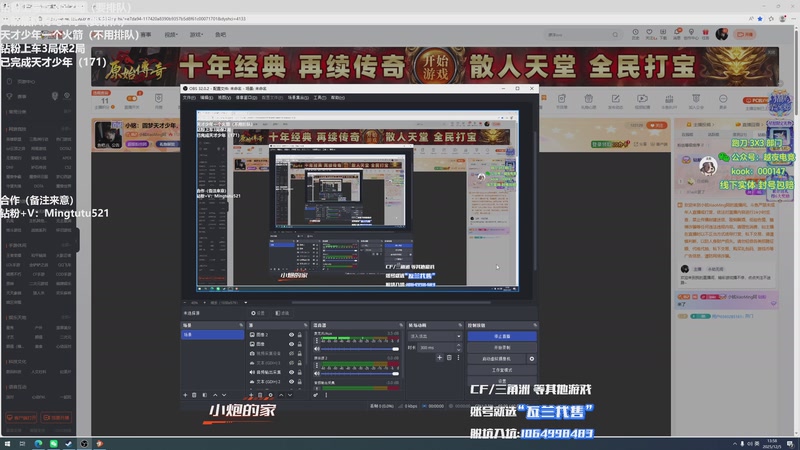The image size is (800, 450).
Task: Toggle the eye for 文本 (GDI+) 3 source
Action: [x=291, y=363]
